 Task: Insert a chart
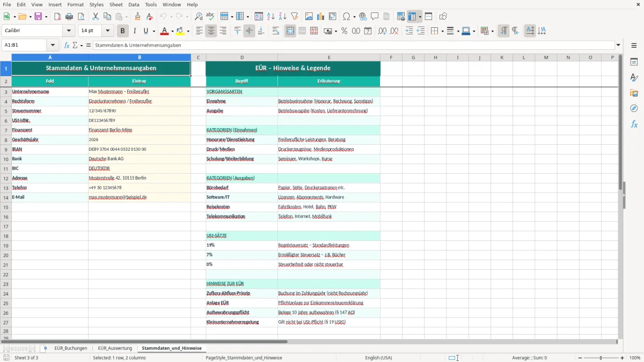(321, 17)
